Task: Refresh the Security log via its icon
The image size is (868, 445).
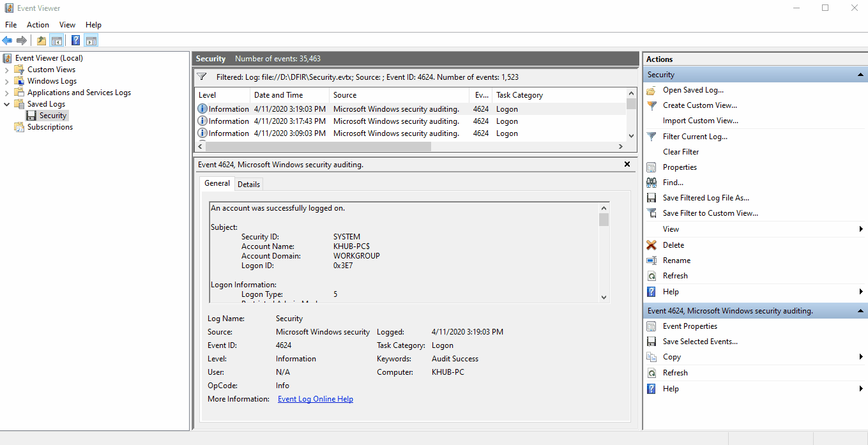Action: pyautogui.click(x=651, y=275)
